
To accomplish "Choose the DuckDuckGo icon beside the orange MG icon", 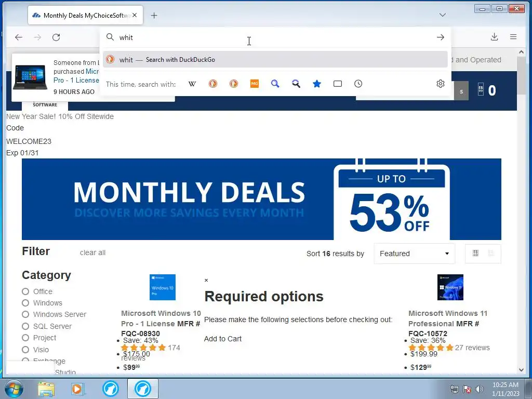I will [234, 84].
